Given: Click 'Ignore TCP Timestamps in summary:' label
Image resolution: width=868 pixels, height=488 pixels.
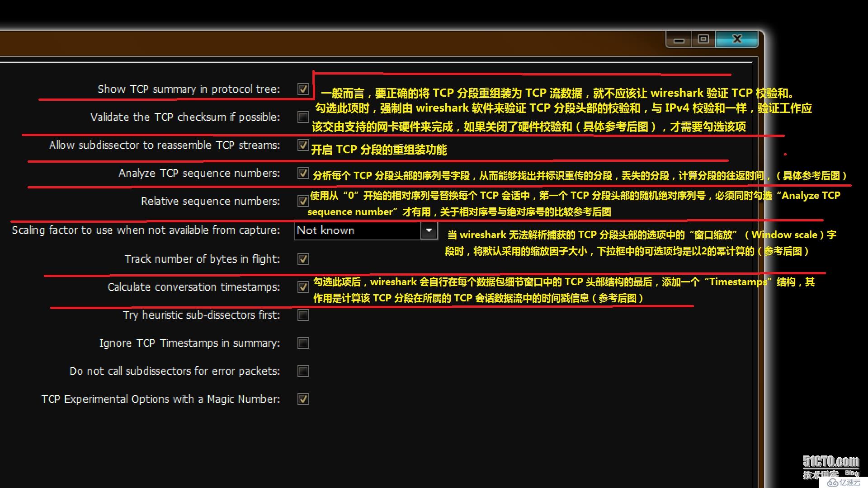Looking at the screenshot, I should click(190, 343).
